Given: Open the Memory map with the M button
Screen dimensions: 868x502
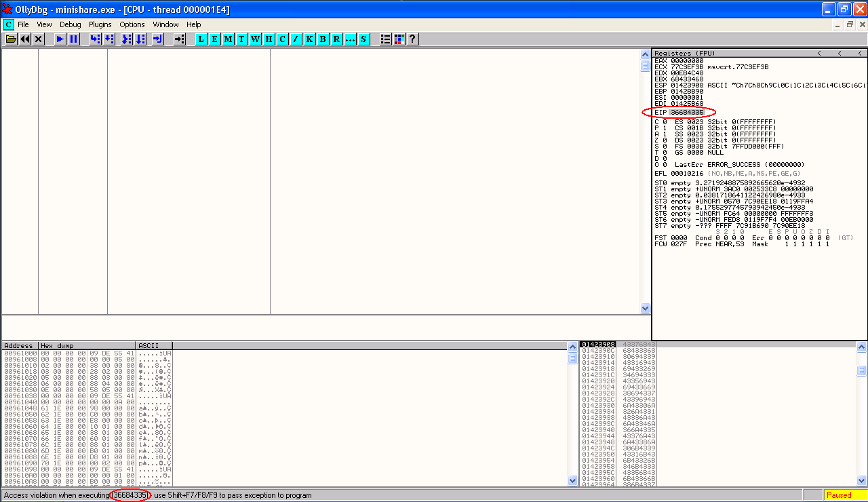Looking at the screenshot, I should (x=229, y=39).
